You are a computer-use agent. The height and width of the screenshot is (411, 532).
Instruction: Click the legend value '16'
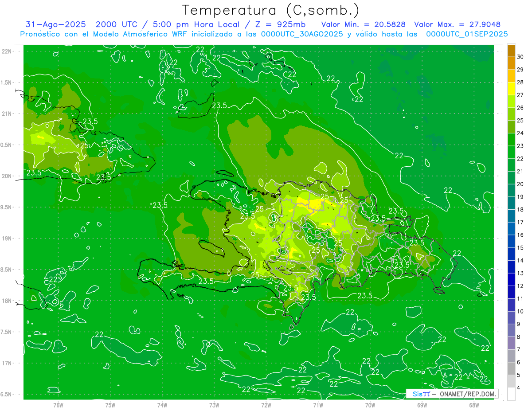pos(520,235)
